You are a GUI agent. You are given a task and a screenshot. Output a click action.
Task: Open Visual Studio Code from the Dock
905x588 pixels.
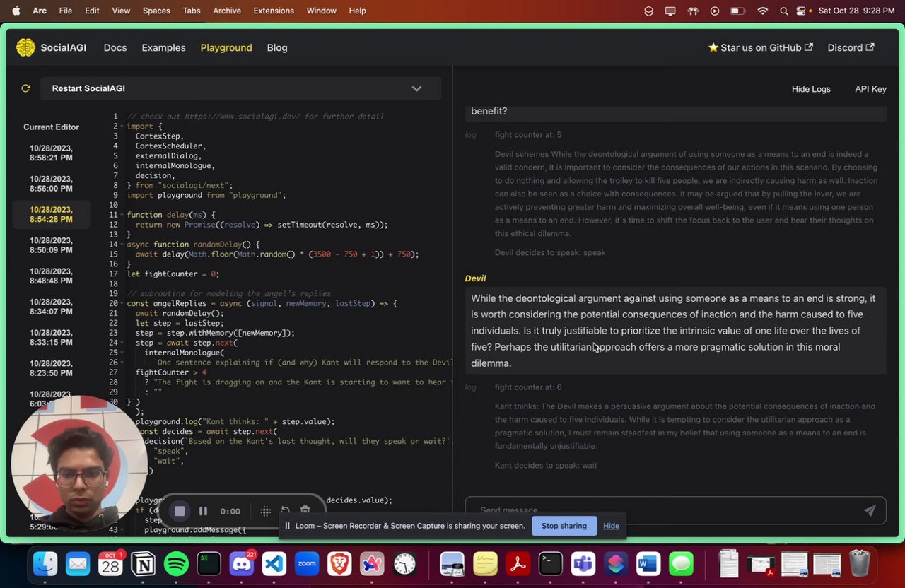point(274,564)
